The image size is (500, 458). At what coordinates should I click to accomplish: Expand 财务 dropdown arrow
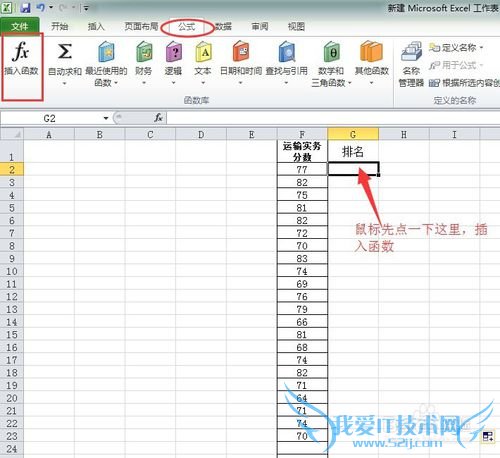[144, 83]
